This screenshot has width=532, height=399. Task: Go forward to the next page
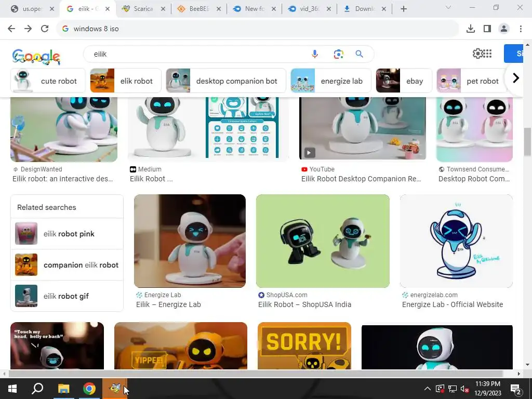28,29
